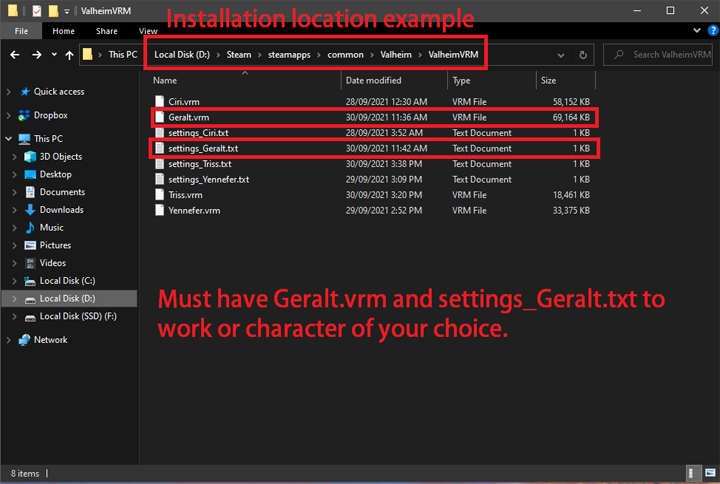Select This PC in the navigation pane
The width and height of the screenshot is (720, 484).
coord(48,138)
